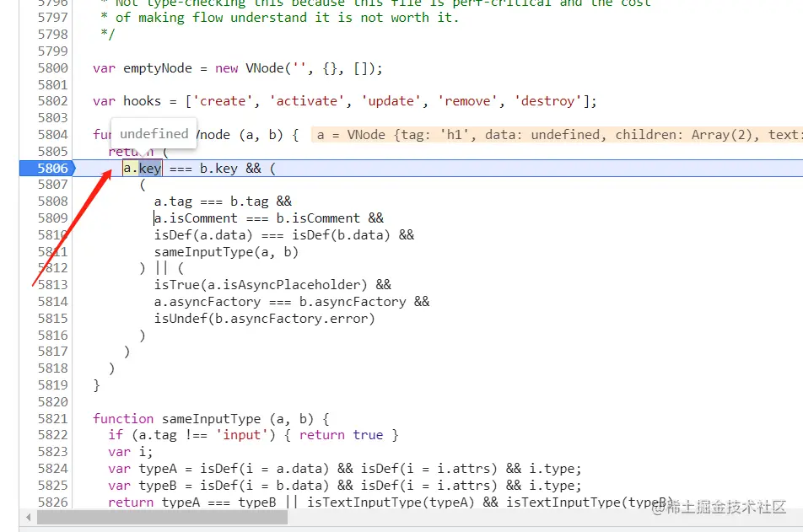Click 'isDef(a.data)' on line 5810

(204, 235)
